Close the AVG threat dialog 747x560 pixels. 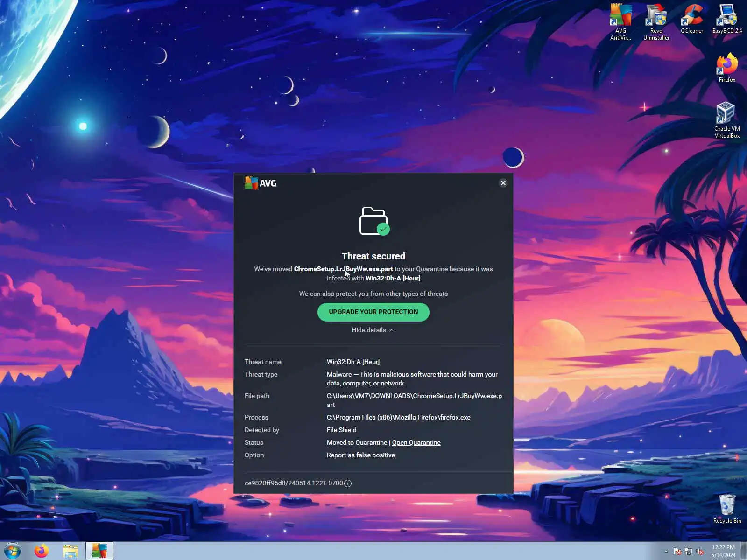503,183
